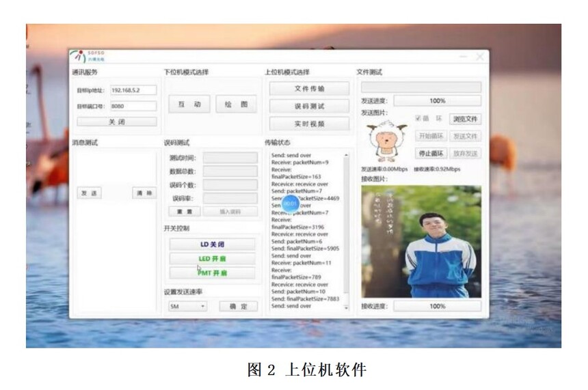Click the 发送进度 100% progress bar
This screenshot has width=588, height=390.
[438, 101]
